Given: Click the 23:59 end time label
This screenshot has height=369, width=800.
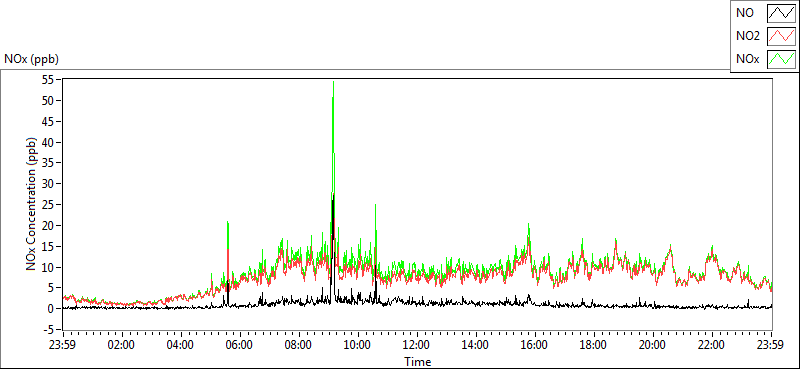Looking at the screenshot, I should tap(771, 345).
